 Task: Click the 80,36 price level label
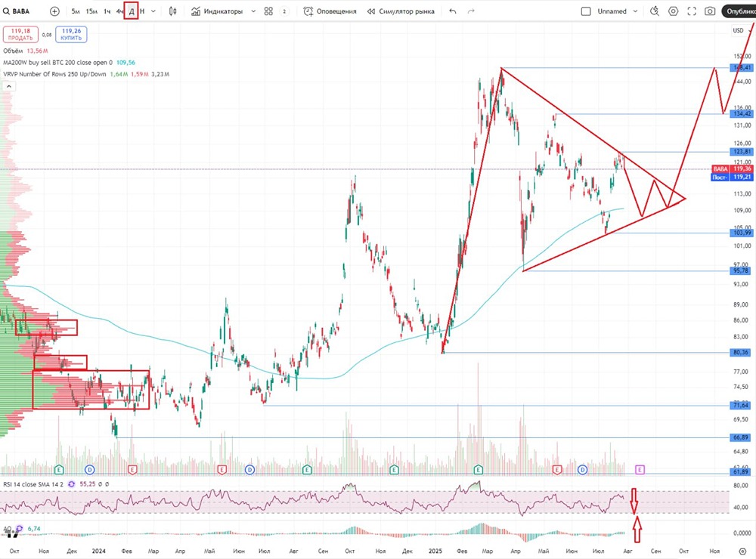742,352
